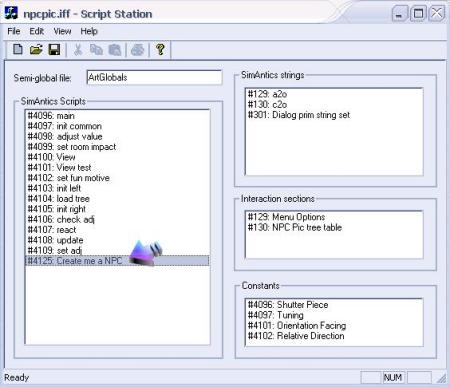Click the Open folder toolbar icon
Screen dimensions: 450x387
[36, 50]
